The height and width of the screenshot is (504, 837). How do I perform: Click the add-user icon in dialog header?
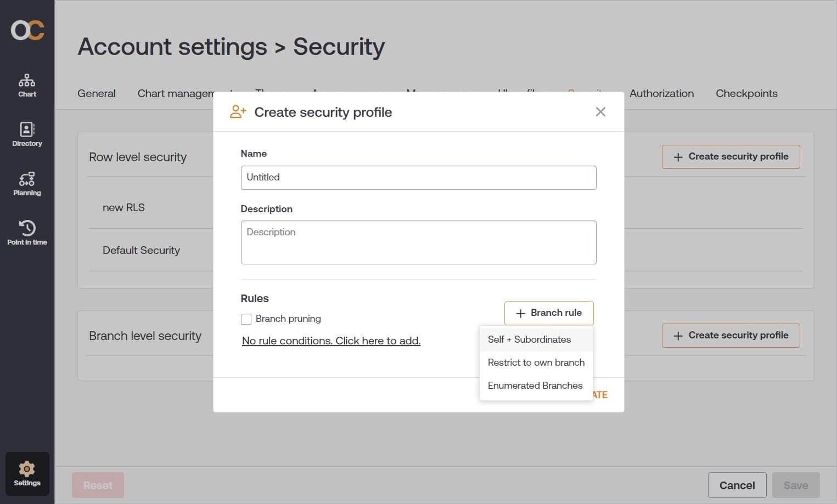238,112
